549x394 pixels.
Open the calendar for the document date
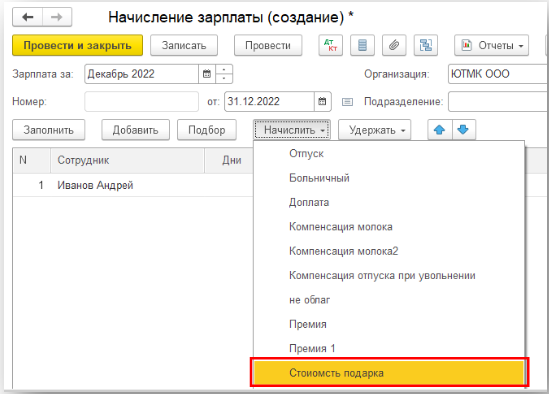[x=322, y=102]
